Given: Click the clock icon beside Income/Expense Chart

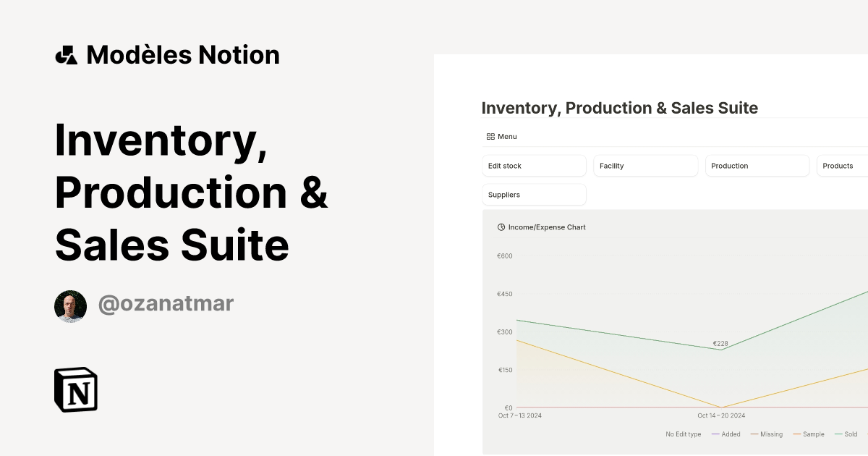Looking at the screenshot, I should tap(501, 227).
